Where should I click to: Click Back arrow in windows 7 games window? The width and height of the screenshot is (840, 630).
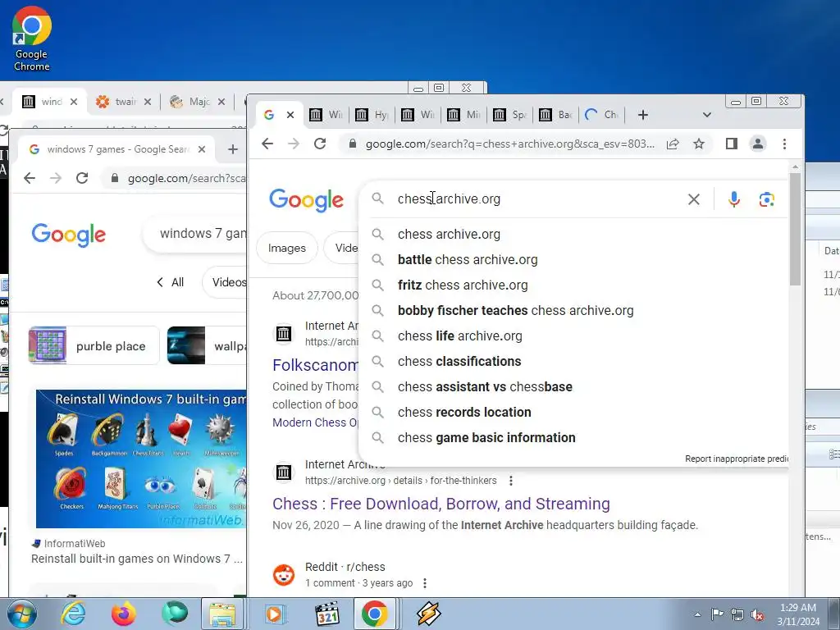pyautogui.click(x=30, y=178)
